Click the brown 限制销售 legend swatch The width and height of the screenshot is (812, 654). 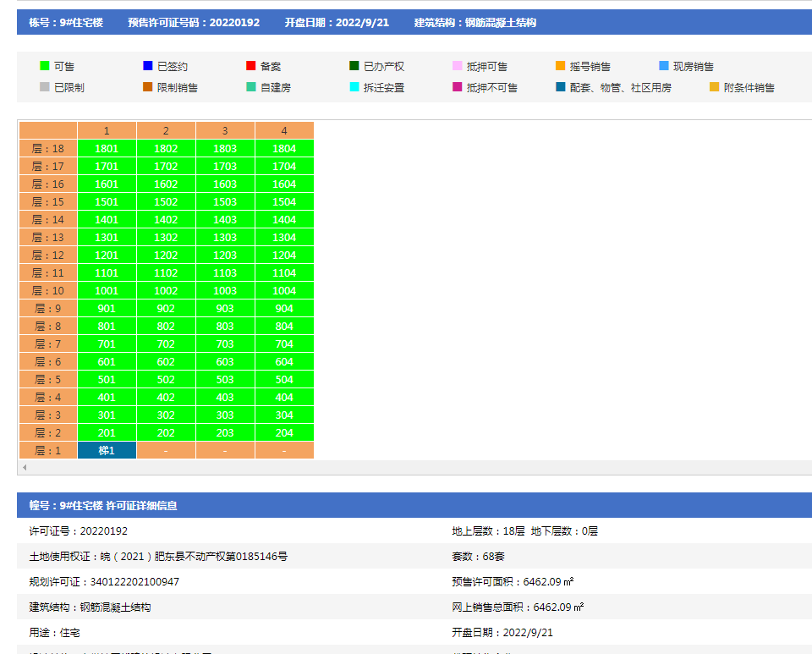pos(147,87)
